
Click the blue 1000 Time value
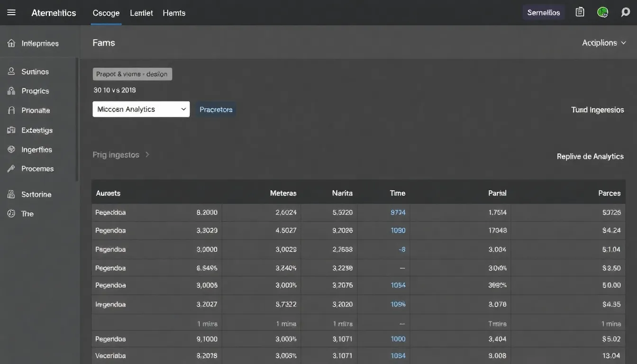(x=398, y=339)
